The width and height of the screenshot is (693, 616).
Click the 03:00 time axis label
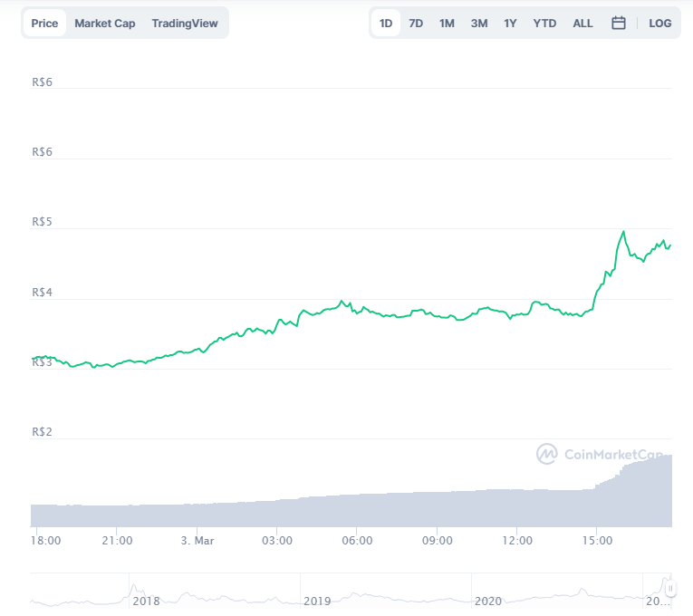[277, 541]
